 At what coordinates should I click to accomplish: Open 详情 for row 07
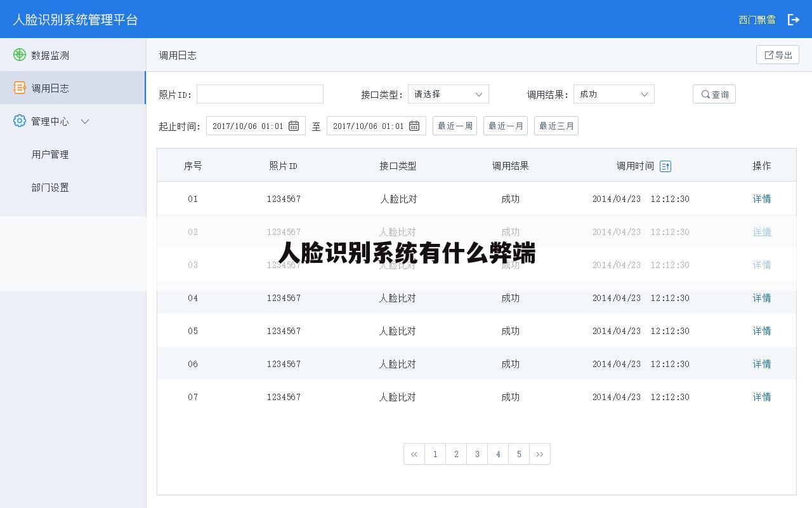762,397
